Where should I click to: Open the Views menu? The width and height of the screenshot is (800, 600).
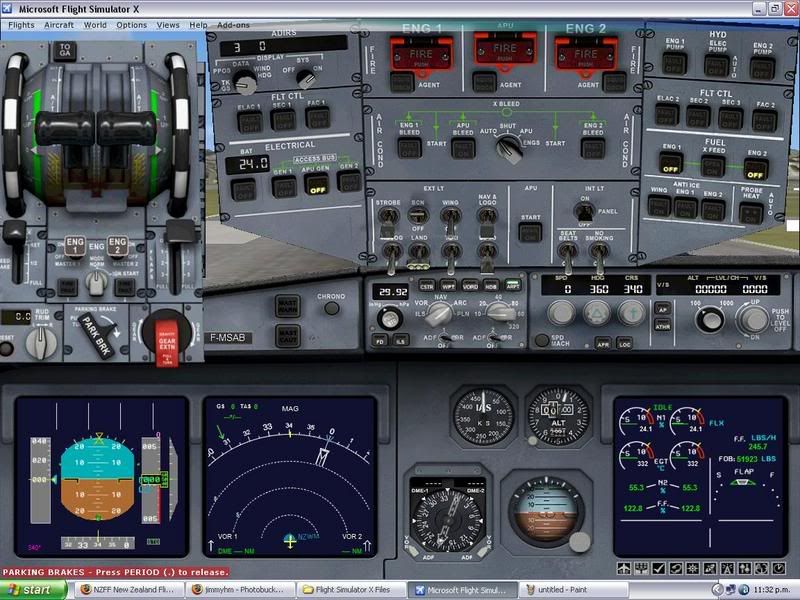[168, 24]
